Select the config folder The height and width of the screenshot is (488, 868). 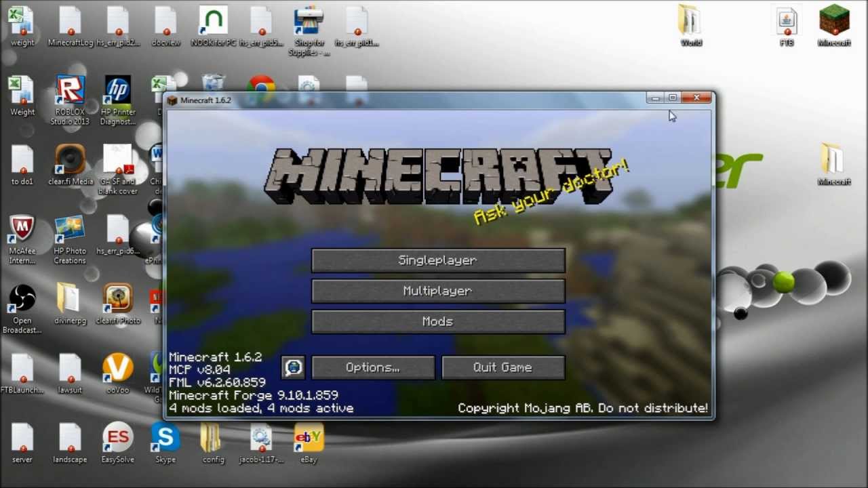[x=214, y=443]
